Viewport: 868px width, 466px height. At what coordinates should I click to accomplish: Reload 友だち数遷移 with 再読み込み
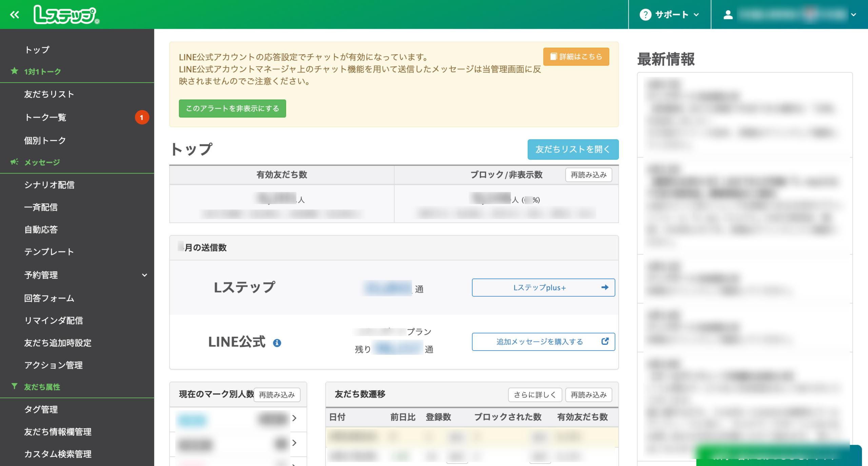coord(589,395)
